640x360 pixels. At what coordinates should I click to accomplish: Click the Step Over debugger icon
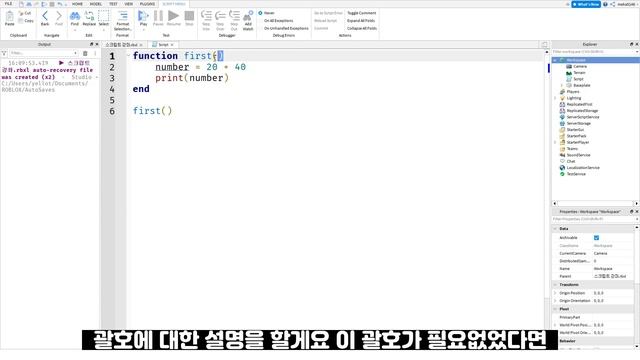pos(220,16)
